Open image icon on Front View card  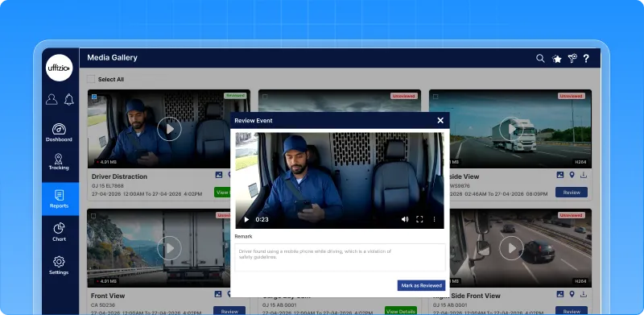click(218, 294)
